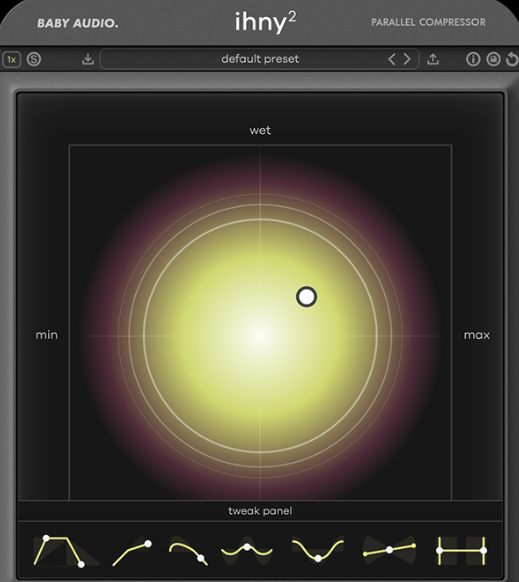519x582 pixels.
Task: Click the lock icon in toolbar
Action: [493, 59]
